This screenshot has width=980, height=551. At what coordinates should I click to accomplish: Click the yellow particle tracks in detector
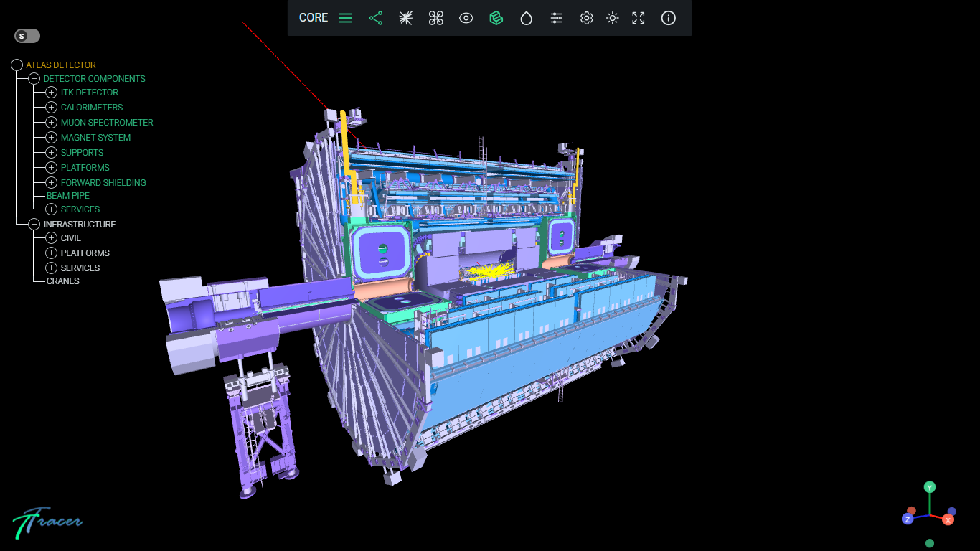click(x=490, y=272)
